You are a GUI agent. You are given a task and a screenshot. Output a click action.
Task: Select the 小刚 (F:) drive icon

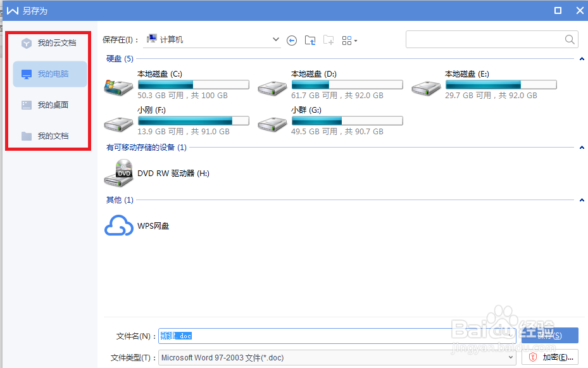click(x=118, y=124)
